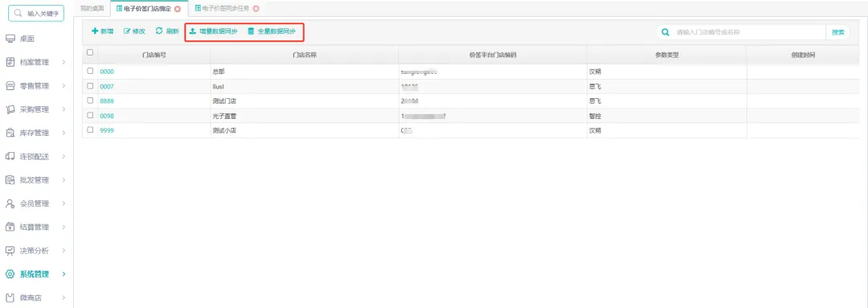868x308 pixels.
Task: Open store number link 9999
Action: 107,131
